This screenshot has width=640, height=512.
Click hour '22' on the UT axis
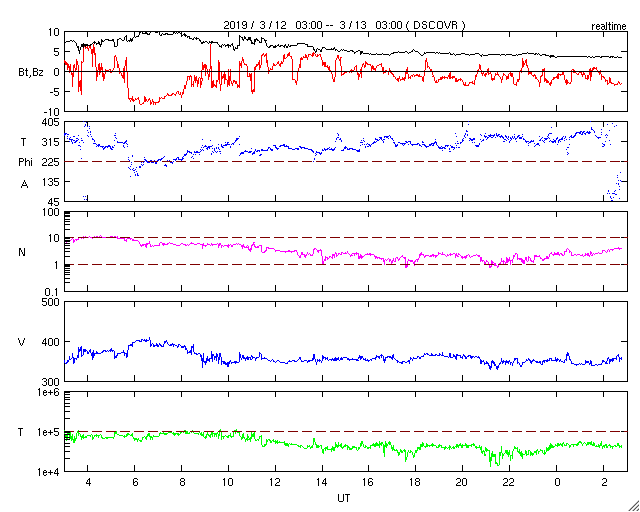pos(509,483)
